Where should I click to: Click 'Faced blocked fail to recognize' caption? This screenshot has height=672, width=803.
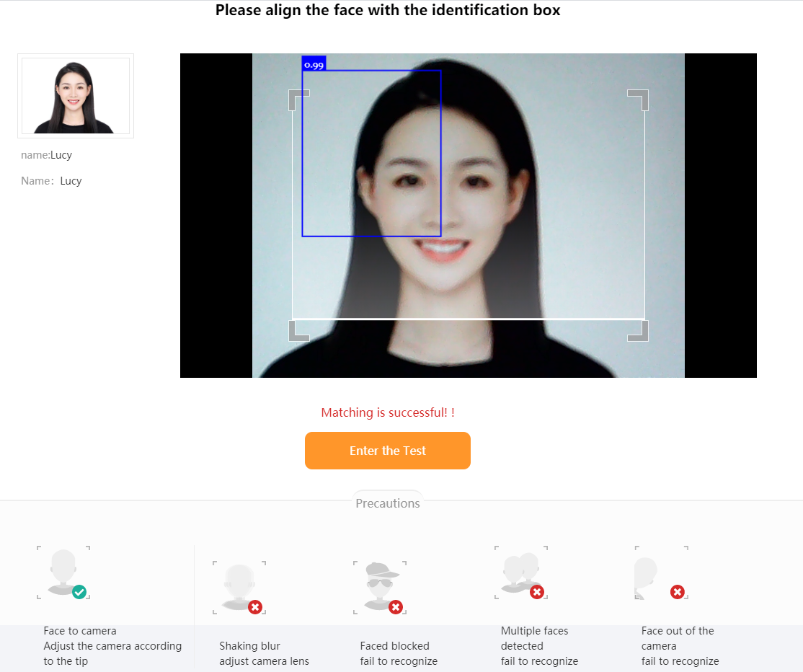pyautogui.click(x=399, y=653)
